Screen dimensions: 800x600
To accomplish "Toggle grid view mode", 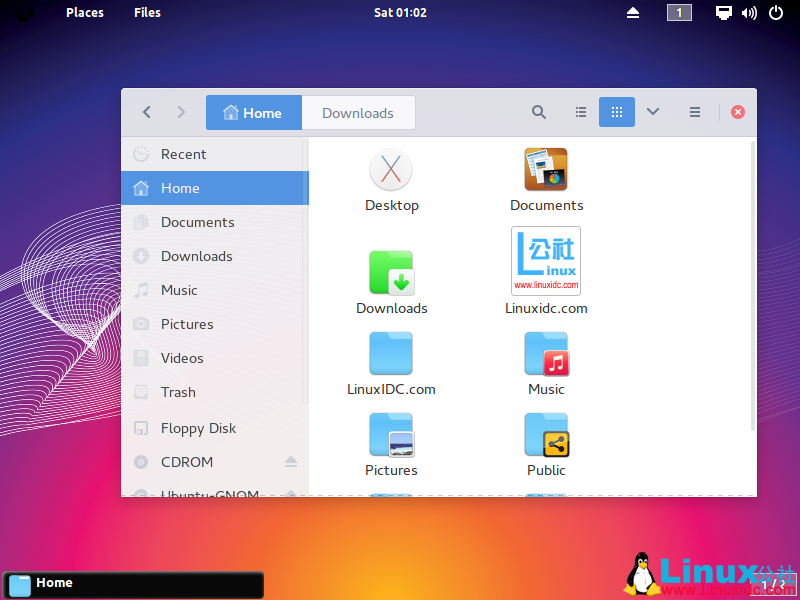I will (x=616, y=112).
